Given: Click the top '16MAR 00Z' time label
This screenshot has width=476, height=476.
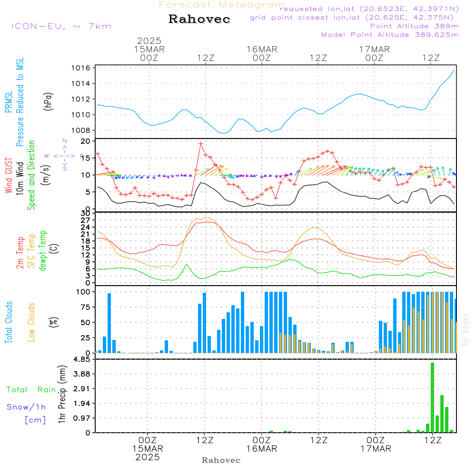Looking at the screenshot, I should pos(262,53).
